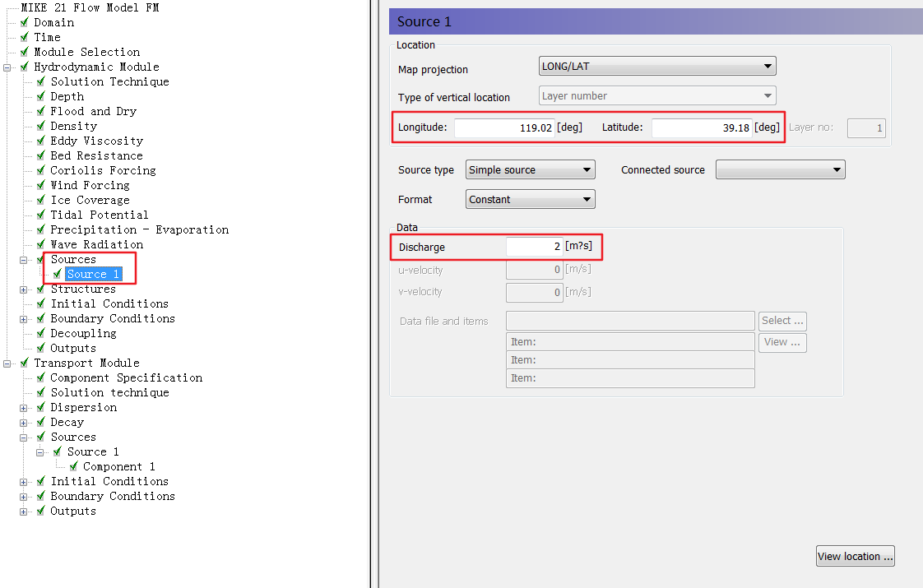Select the Density tree item
This screenshot has width=923, height=588.
[x=73, y=125]
